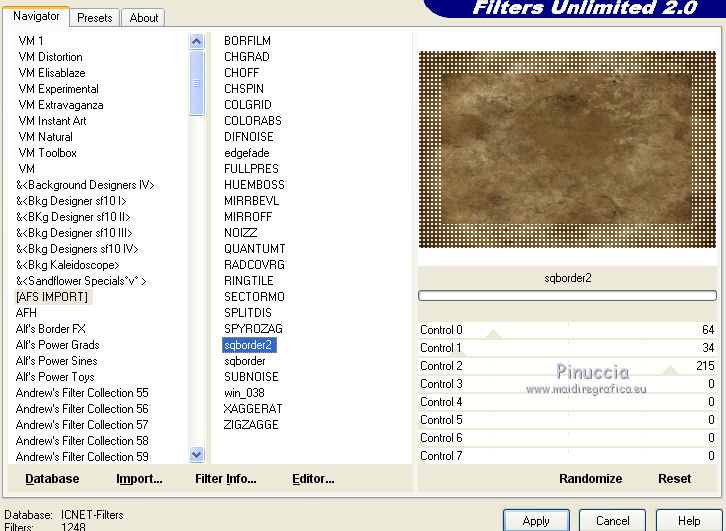Open Help
This screenshot has height=531, width=726.
(x=689, y=521)
